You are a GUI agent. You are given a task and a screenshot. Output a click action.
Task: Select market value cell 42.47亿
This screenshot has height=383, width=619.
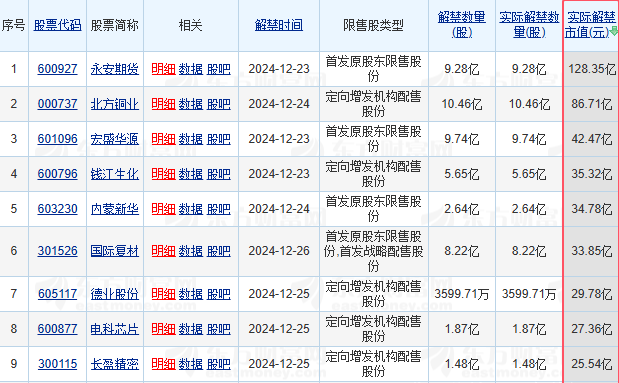[591, 139]
